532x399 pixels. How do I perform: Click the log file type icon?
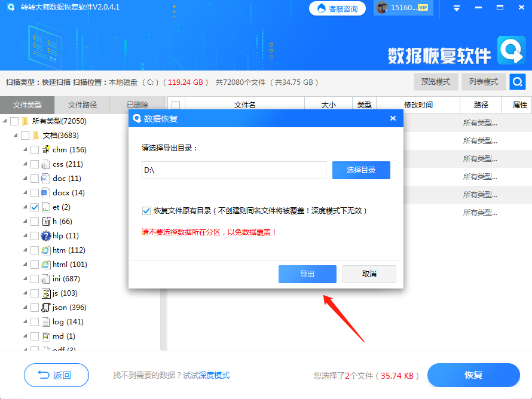pos(47,322)
